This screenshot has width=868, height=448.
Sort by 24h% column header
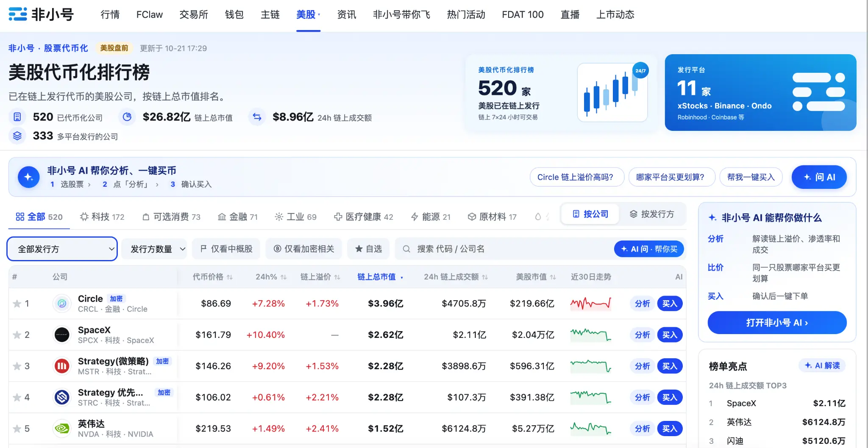[x=271, y=277]
